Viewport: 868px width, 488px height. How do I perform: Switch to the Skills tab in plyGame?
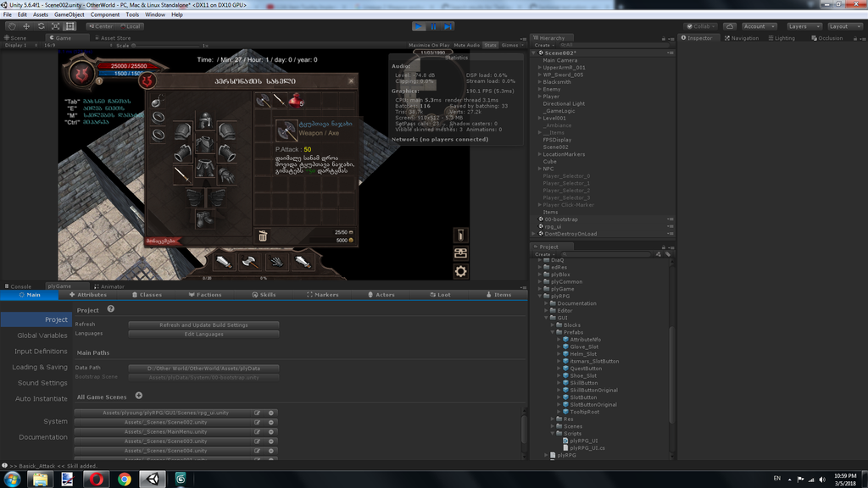[x=264, y=295]
